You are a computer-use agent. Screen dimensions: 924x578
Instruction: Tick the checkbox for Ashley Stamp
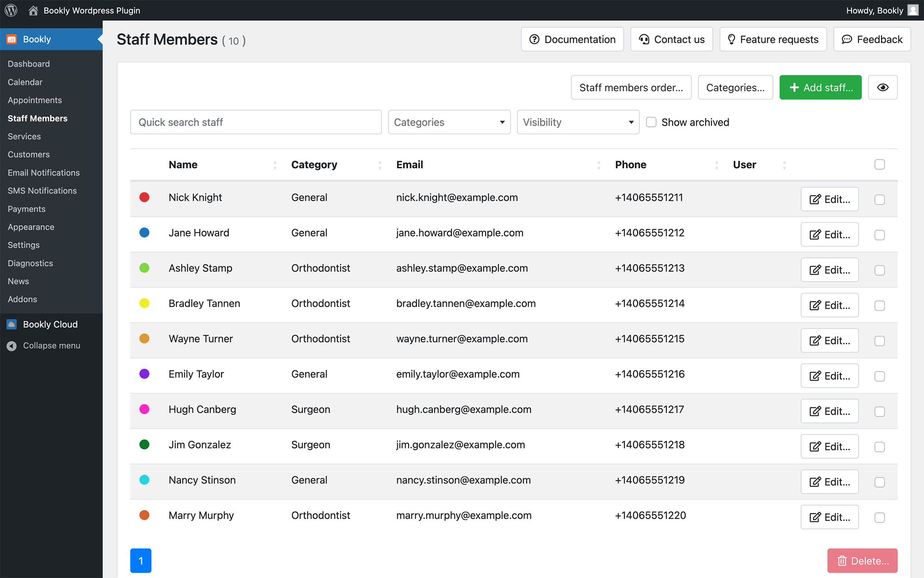[x=880, y=271]
